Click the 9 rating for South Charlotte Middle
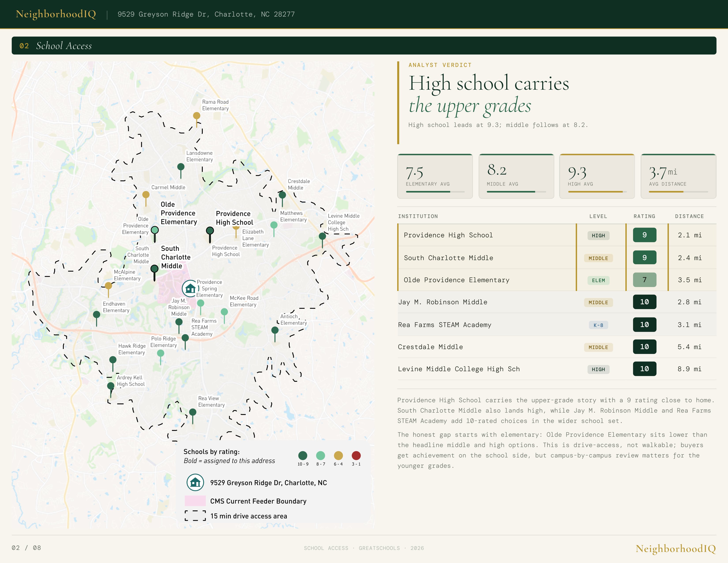This screenshot has width=728, height=563. (645, 257)
